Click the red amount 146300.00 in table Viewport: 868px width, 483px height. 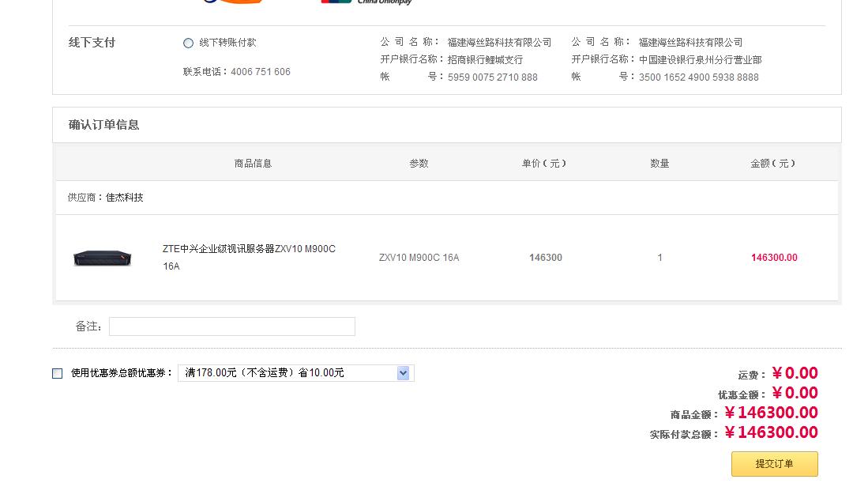coord(775,258)
